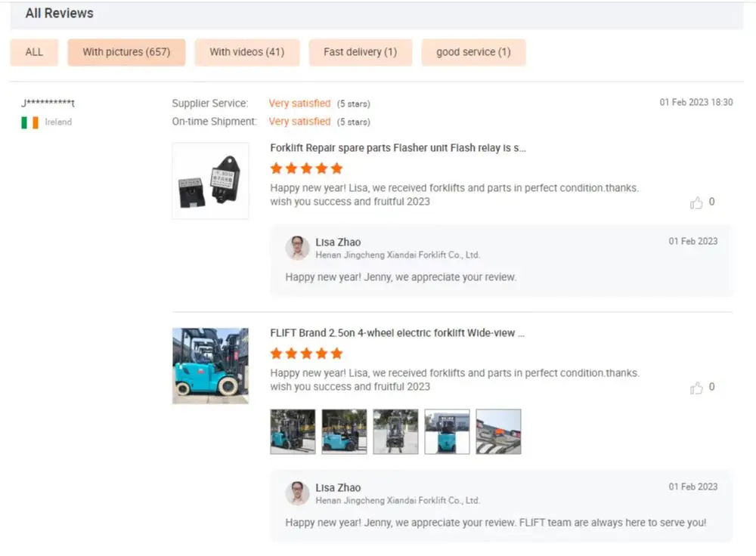View last review photo in the row
Screen dimensions: 756x556
point(498,431)
